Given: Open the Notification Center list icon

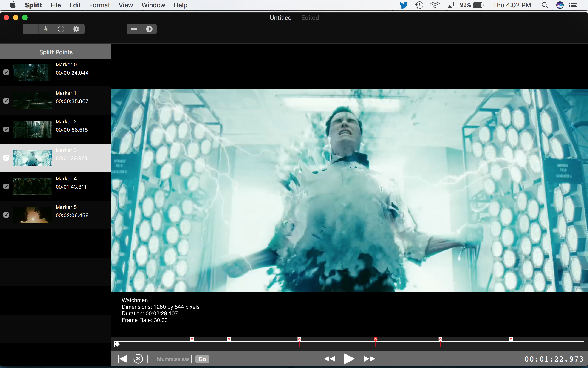Looking at the screenshot, I should [x=573, y=5].
